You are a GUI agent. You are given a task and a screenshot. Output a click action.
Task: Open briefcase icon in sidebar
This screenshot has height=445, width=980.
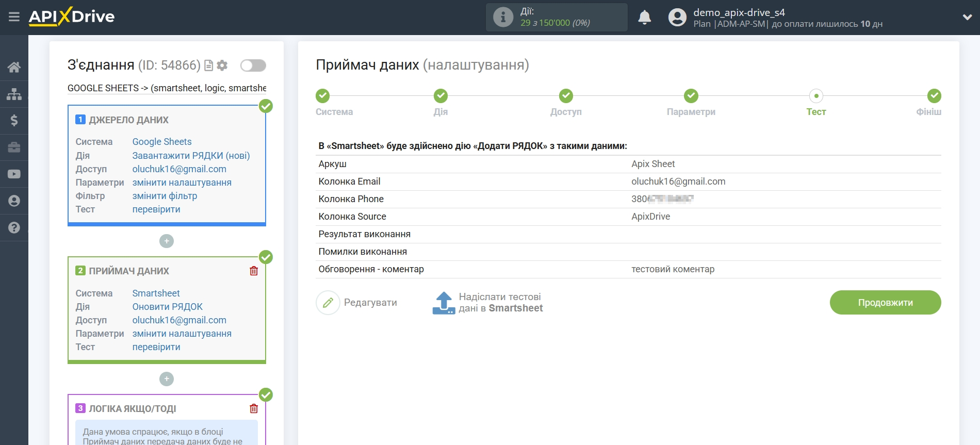14,147
